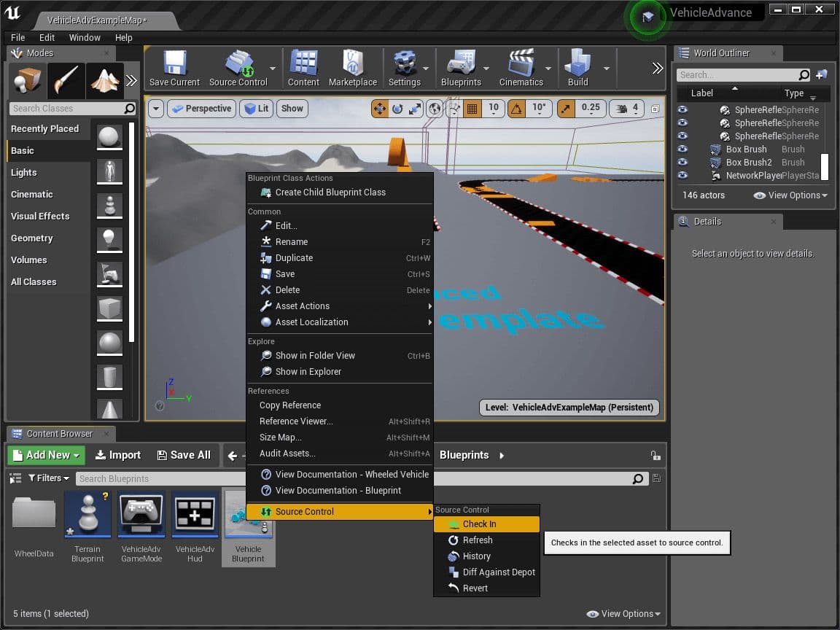Open the Add New dropdown in Content Browser

click(45, 454)
